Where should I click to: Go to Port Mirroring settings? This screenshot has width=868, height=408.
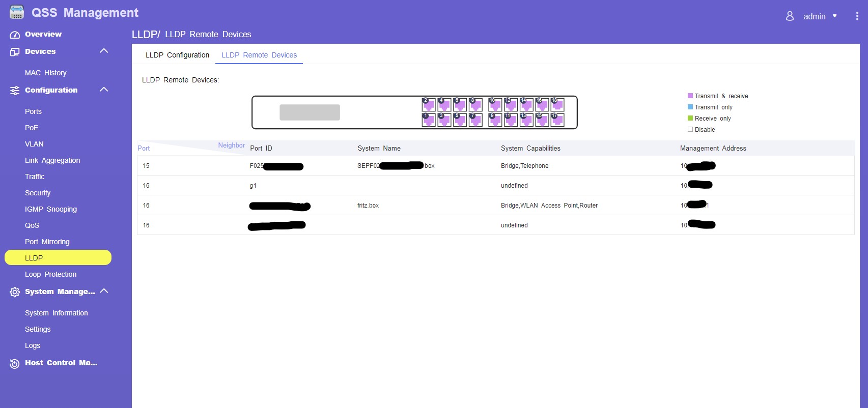(47, 242)
